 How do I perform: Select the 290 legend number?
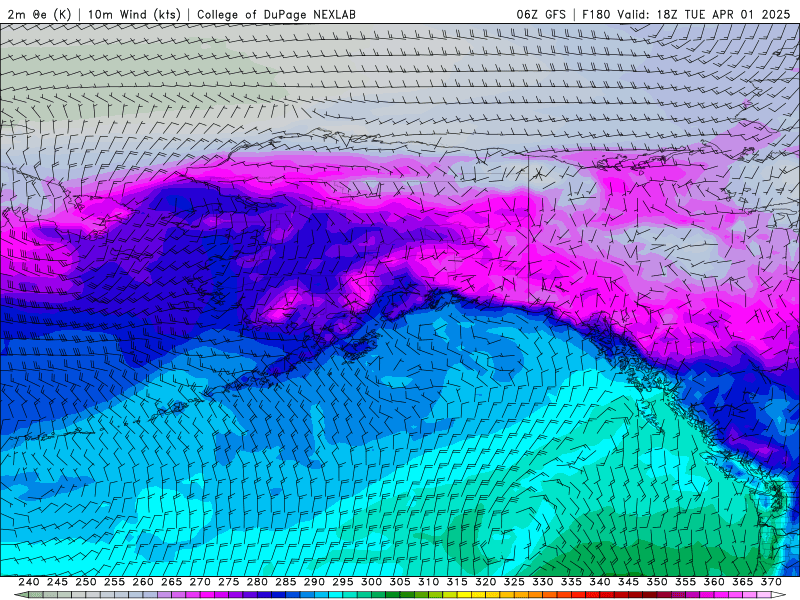tap(314, 582)
